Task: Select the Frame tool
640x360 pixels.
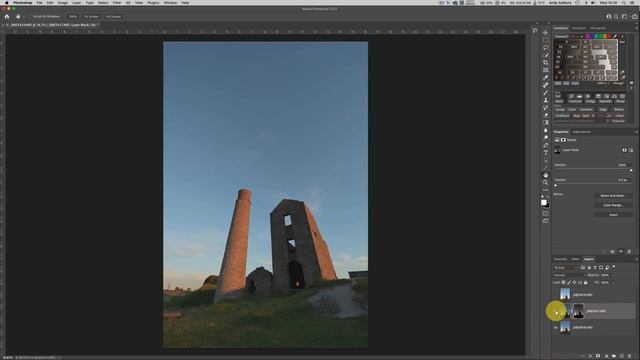Action: [546, 70]
